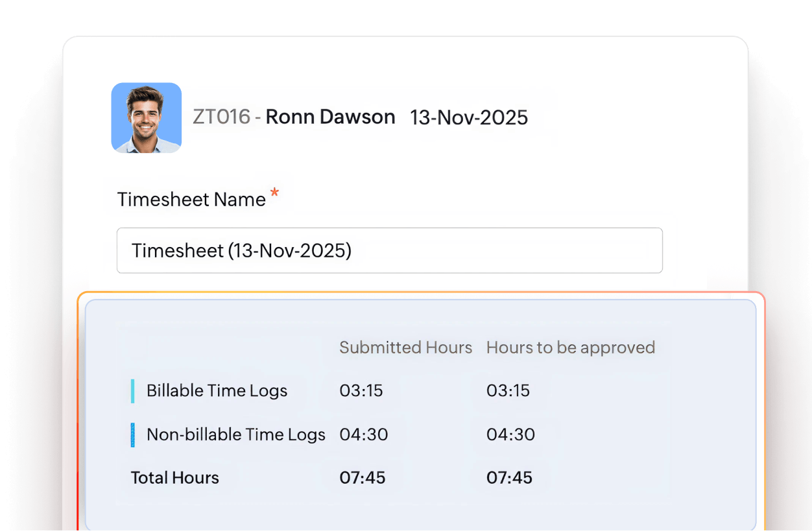
Task: Click the blue bar beside Non-billable Time Logs
Action: (x=134, y=434)
